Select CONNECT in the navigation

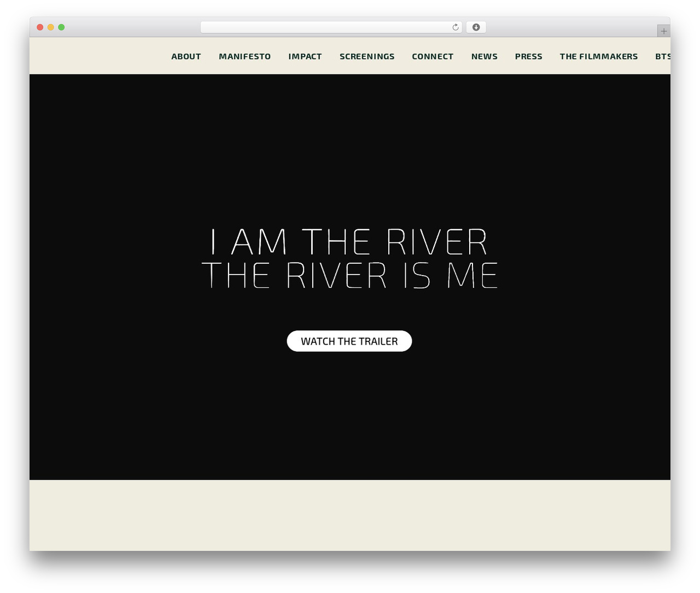coord(433,56)
